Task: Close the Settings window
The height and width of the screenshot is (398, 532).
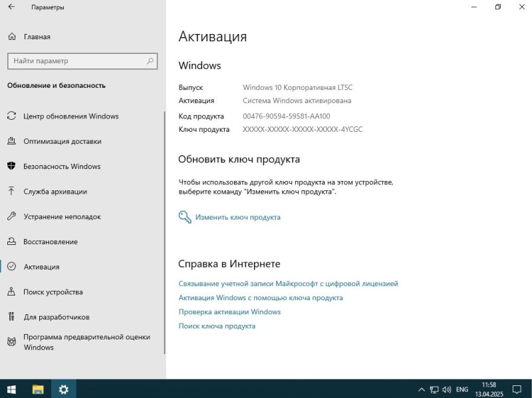Action: 522,7
